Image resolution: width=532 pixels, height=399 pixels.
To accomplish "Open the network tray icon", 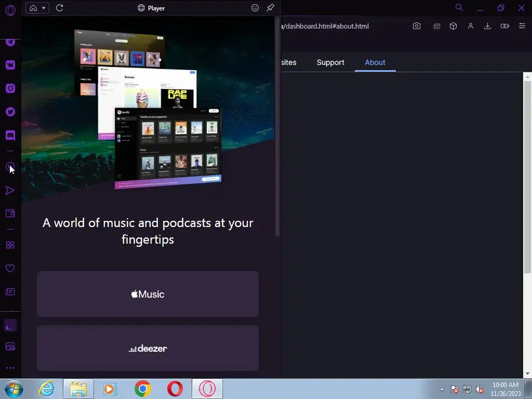I will point(467,390).
